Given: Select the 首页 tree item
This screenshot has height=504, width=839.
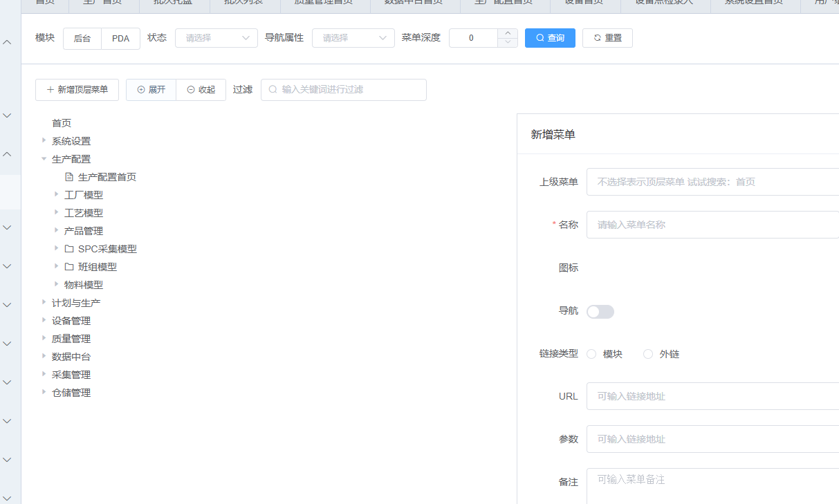Looking at the screenshot, I should tap(62, 123).
